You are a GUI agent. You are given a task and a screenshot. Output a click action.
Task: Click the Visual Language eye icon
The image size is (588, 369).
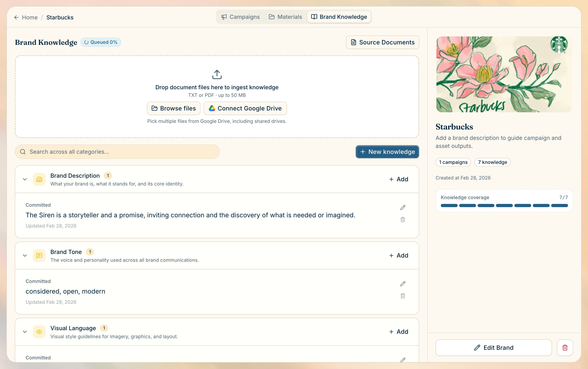tap(39, 332)
